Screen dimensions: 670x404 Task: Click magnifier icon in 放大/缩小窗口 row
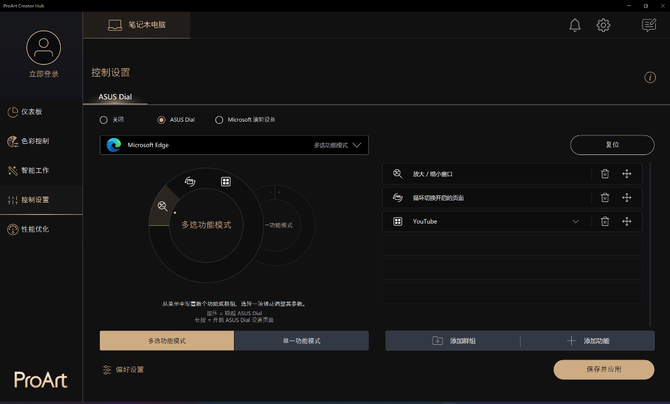coord(397,174)
